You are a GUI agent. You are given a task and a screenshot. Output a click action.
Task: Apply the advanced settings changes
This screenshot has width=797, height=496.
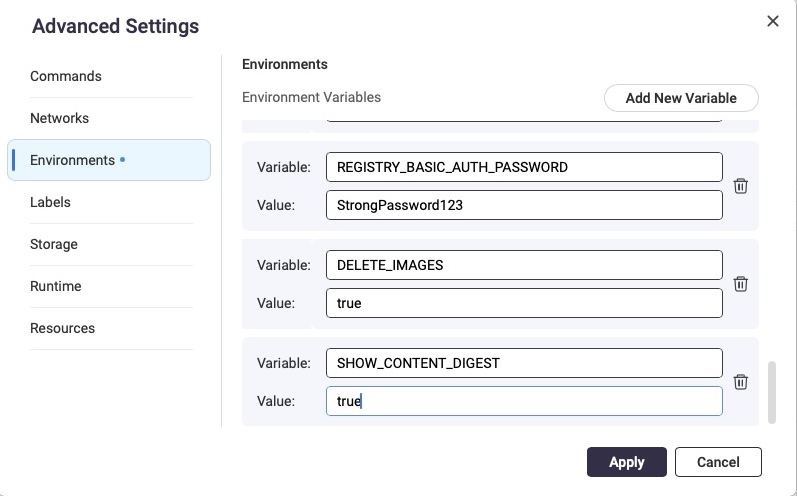tap(626, 462)
